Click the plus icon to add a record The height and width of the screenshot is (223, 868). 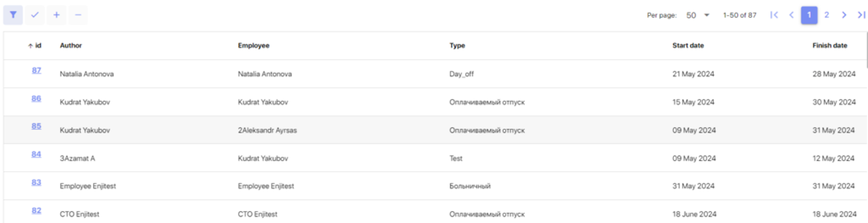[x=56, y=15]
